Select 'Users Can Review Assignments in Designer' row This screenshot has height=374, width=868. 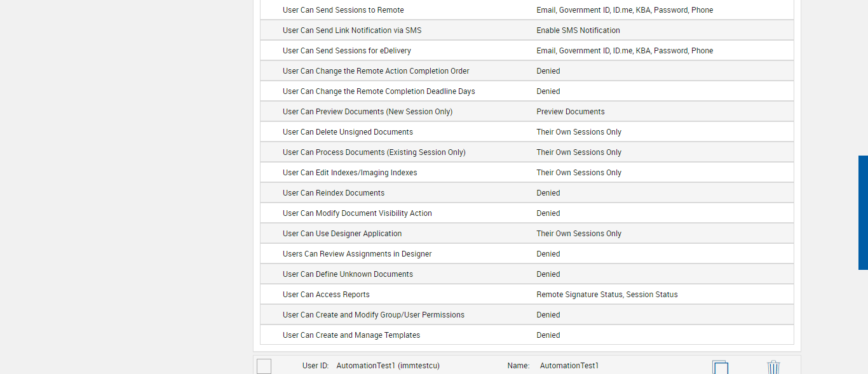357,254
